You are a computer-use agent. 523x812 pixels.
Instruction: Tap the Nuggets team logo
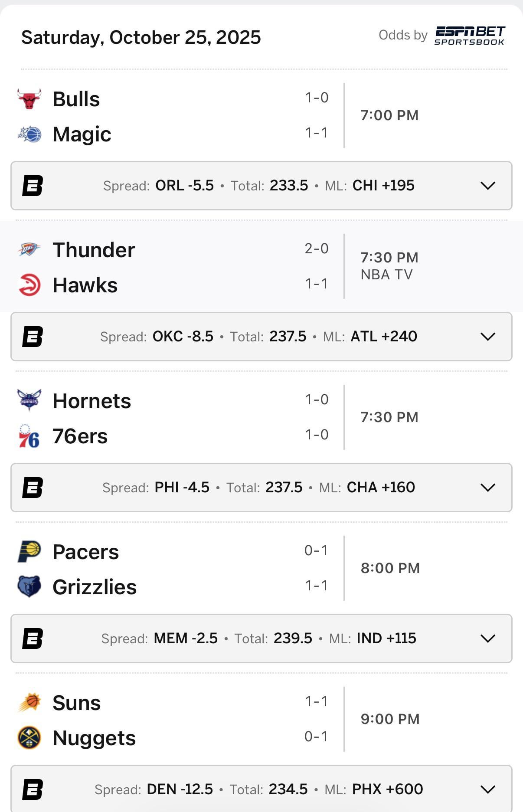[x=29, y=738]
